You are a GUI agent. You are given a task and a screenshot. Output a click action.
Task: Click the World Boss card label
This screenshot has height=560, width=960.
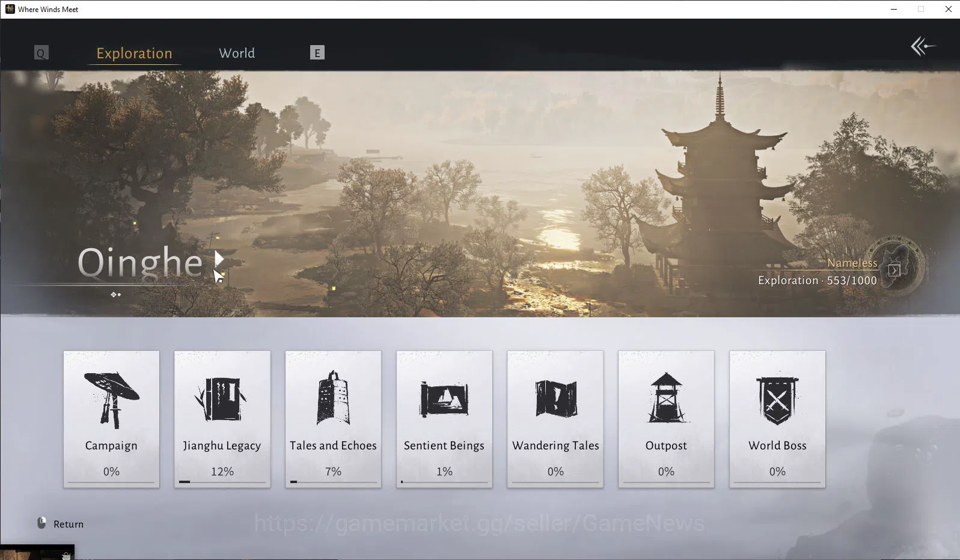pyautogui.click(x=777, y=445)
